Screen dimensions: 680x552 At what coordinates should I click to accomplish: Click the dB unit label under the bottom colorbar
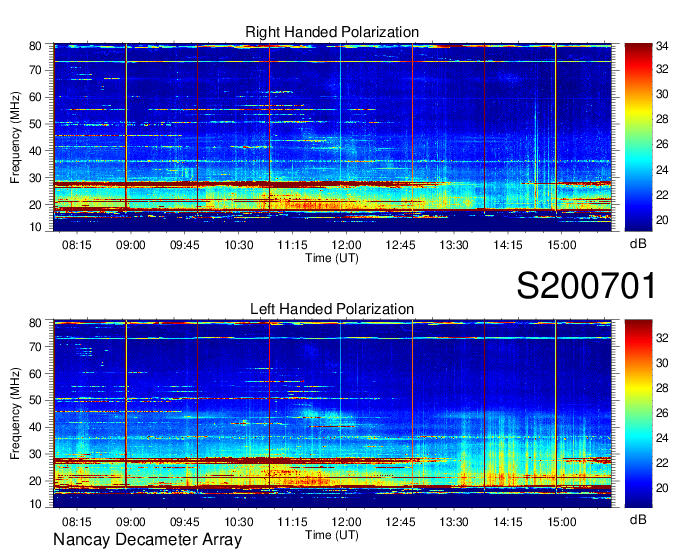pyautogui.click(x=638, y=520)
